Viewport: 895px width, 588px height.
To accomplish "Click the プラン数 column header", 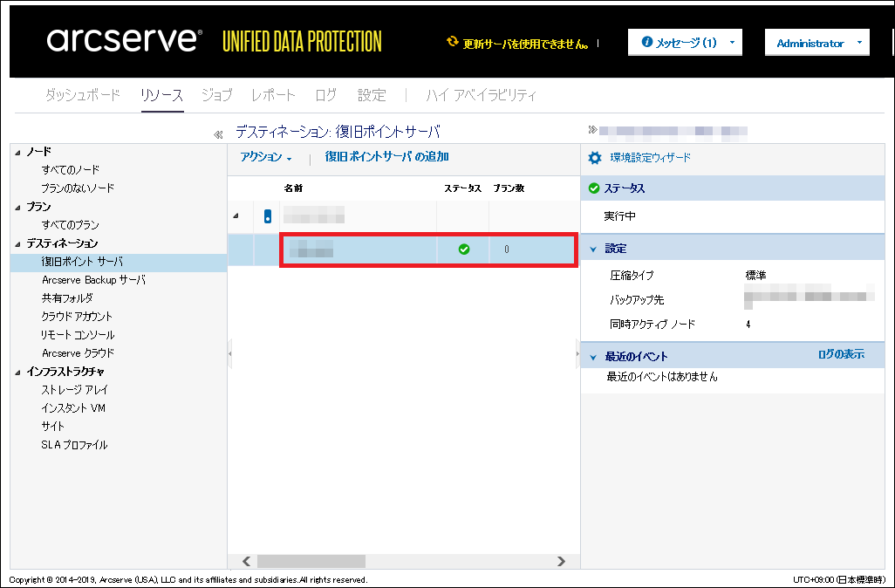I will (x=509, y=188).
